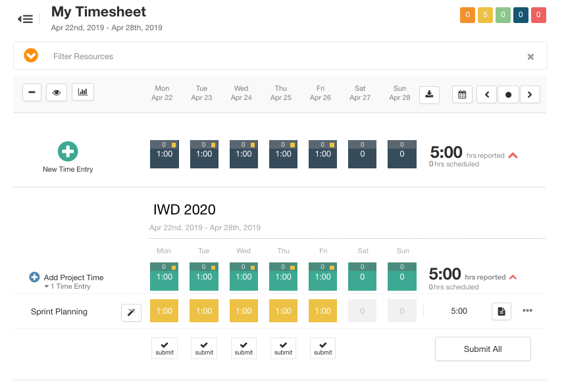This screenshot has width=564, height=392.
Task: Open the calendar date picker icon
Action: tap(462, 94)
